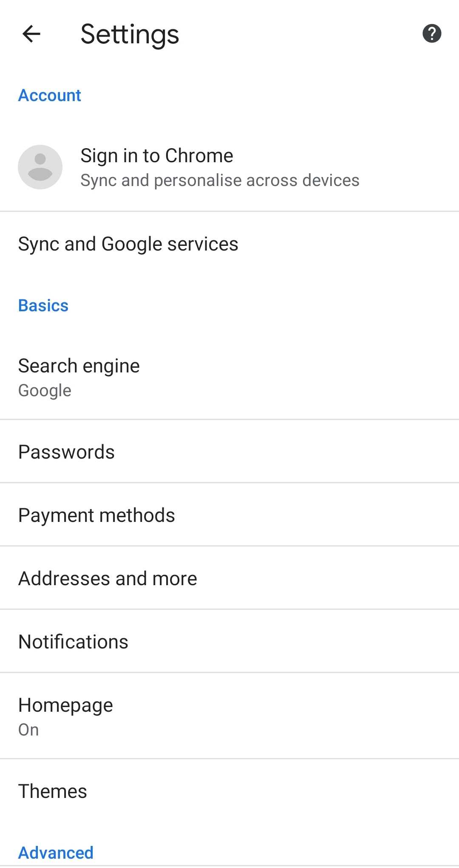Open the help question mark icon
The height and width of the screenshot is (868, 459).
(x=432, y=34)
